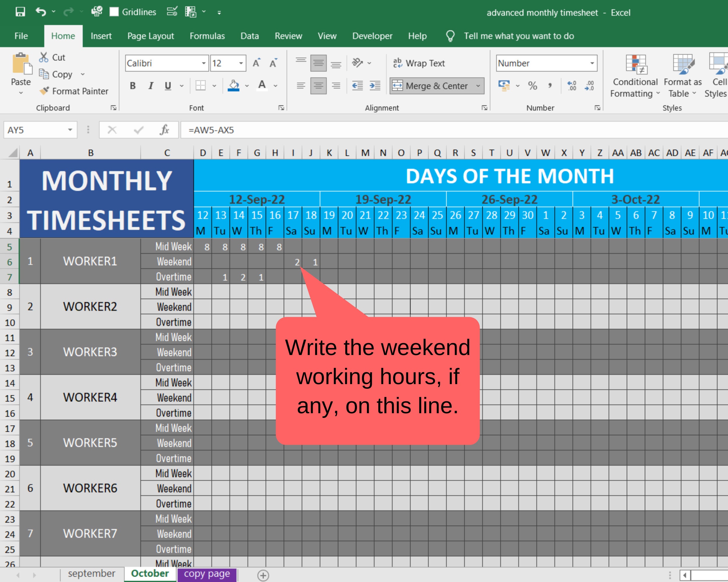
Task: Click the Increase Decimal icon
Action: pyautogui.click(x=572, y=86)
